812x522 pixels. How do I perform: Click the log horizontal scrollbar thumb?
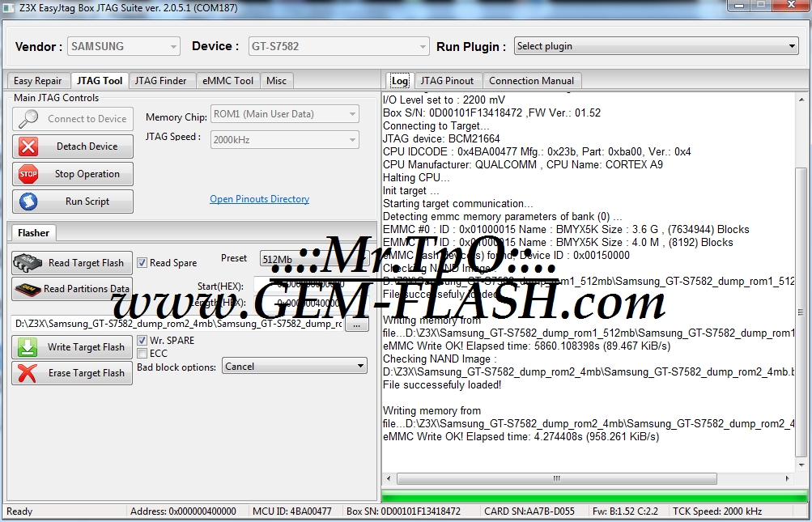[x=557, y=478]
